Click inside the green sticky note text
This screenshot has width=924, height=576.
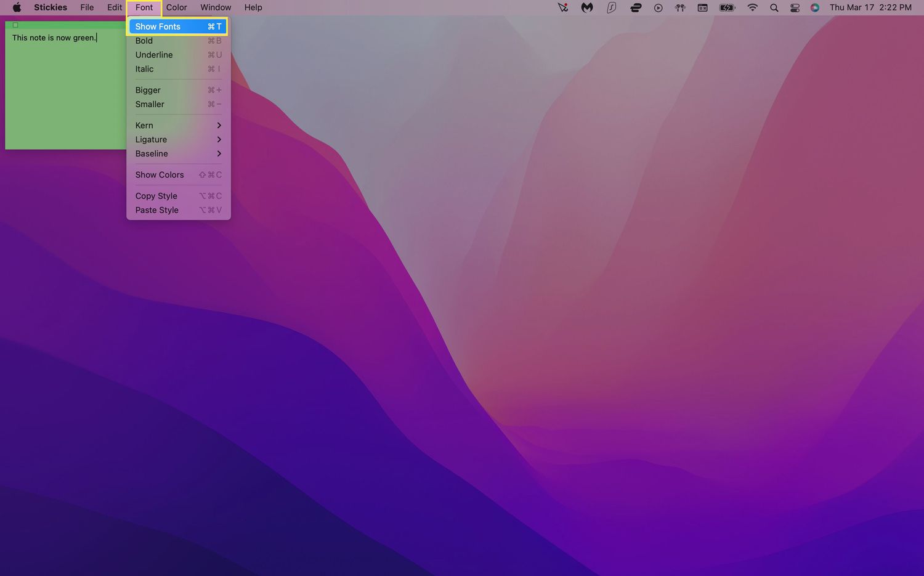click(x=54, y=38)
